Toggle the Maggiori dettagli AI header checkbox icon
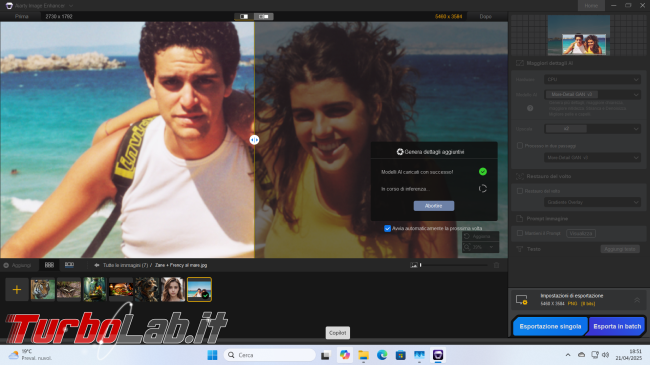 (519, 63)
